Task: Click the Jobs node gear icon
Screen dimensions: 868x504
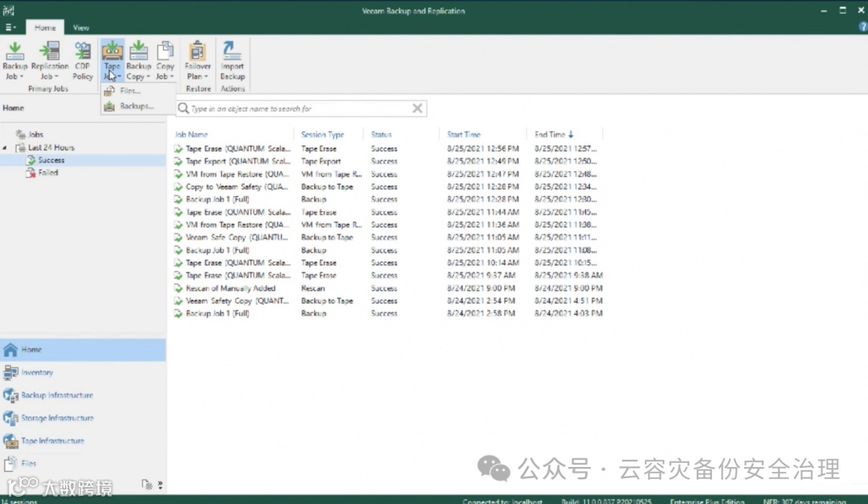Action: (21, 134)
